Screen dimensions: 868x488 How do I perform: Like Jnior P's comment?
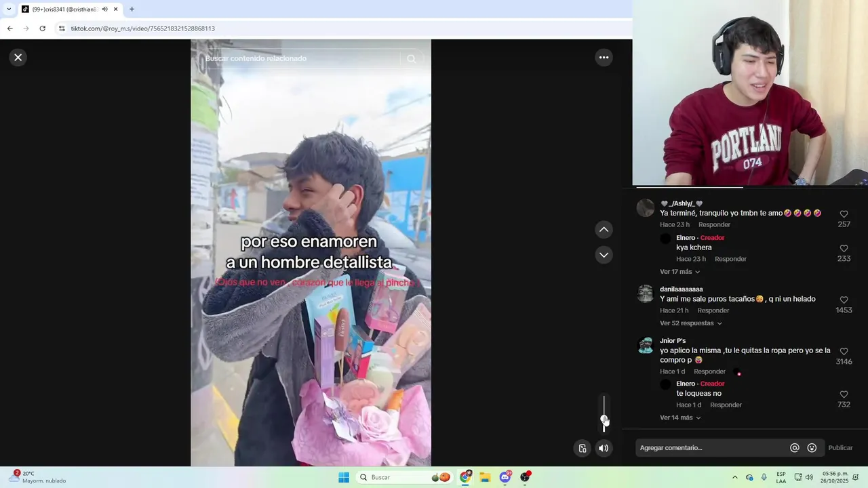point(844,352)
